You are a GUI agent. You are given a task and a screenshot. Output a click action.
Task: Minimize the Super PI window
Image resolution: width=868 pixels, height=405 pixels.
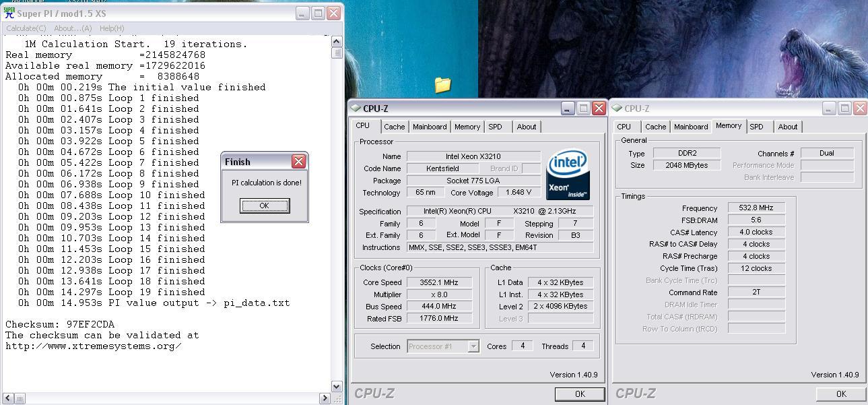click(302, 13)
